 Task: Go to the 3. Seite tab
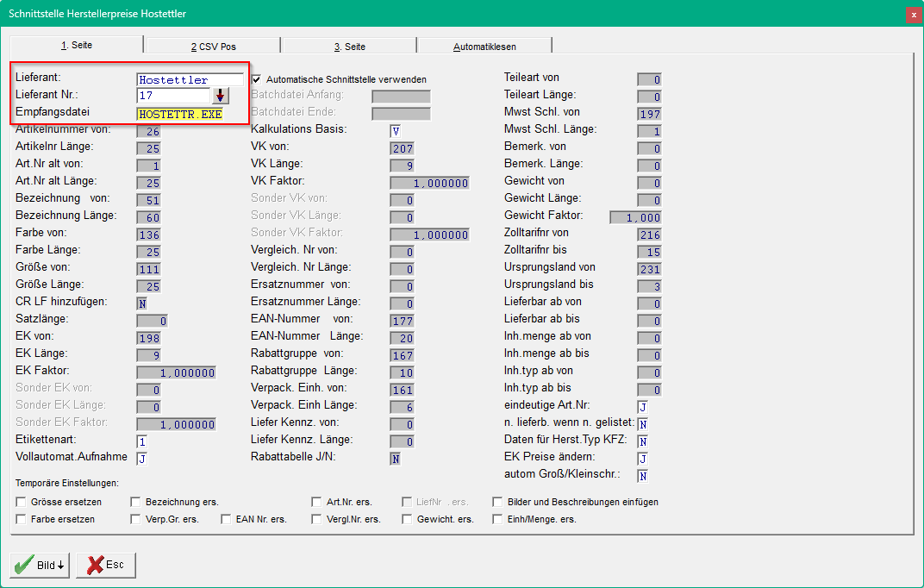[x=348, y=45]
